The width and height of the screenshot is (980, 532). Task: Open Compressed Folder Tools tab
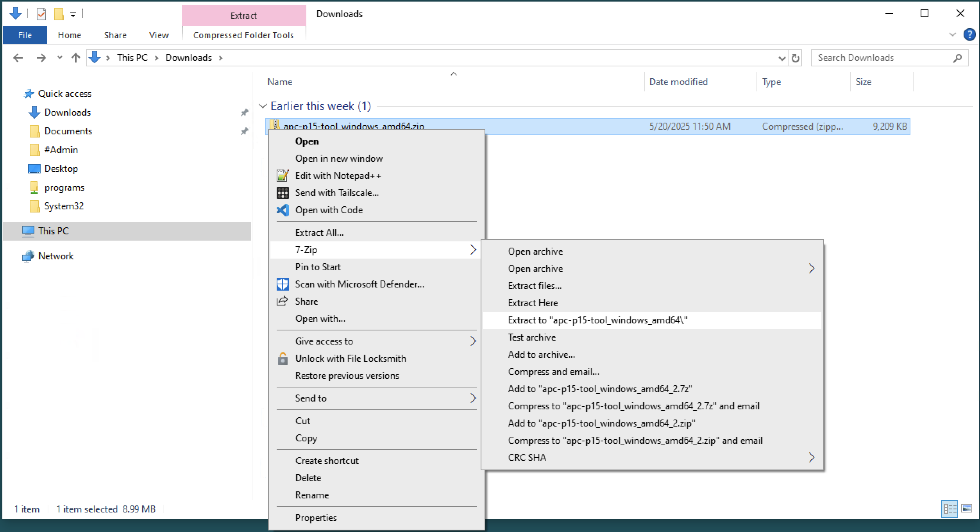243,35
